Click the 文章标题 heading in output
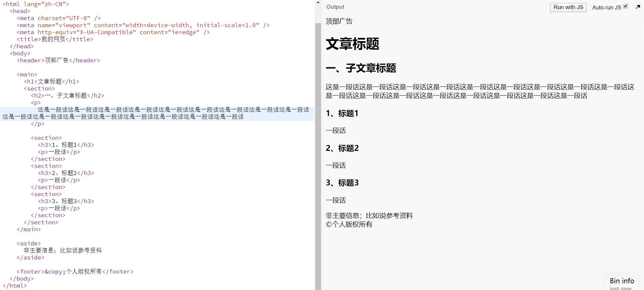This screenshot has width=644, height=290. [353, 44]
